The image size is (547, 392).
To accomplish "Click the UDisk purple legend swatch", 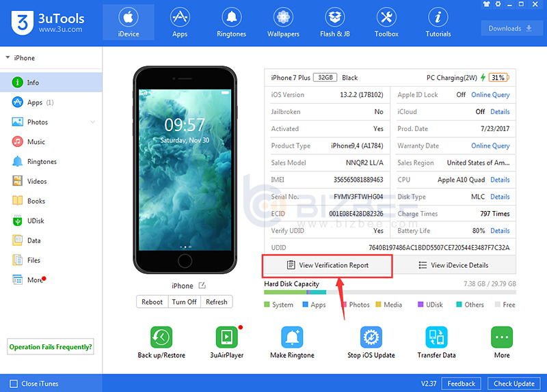I will pyautogui.click(x=421, y=305).
